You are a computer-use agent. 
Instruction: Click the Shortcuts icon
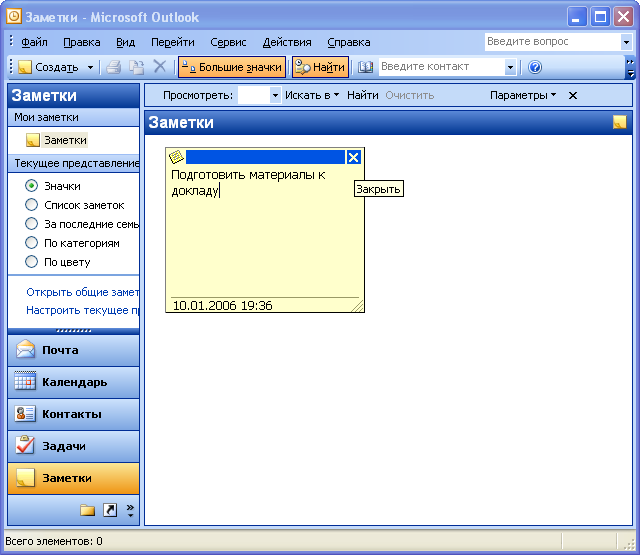pos(110,510)
